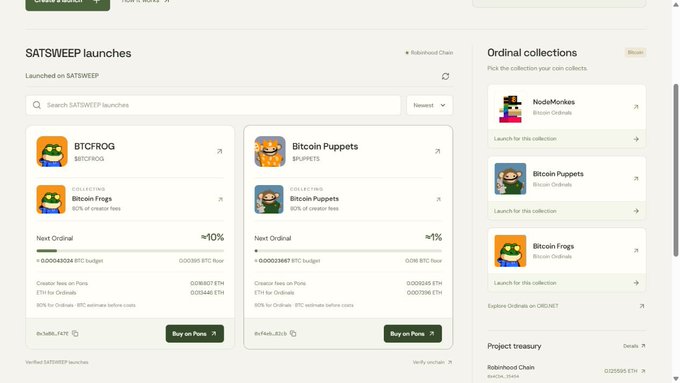
Task: Open Bitcoin Puppets launch external arrow
Action: [438, 151]
